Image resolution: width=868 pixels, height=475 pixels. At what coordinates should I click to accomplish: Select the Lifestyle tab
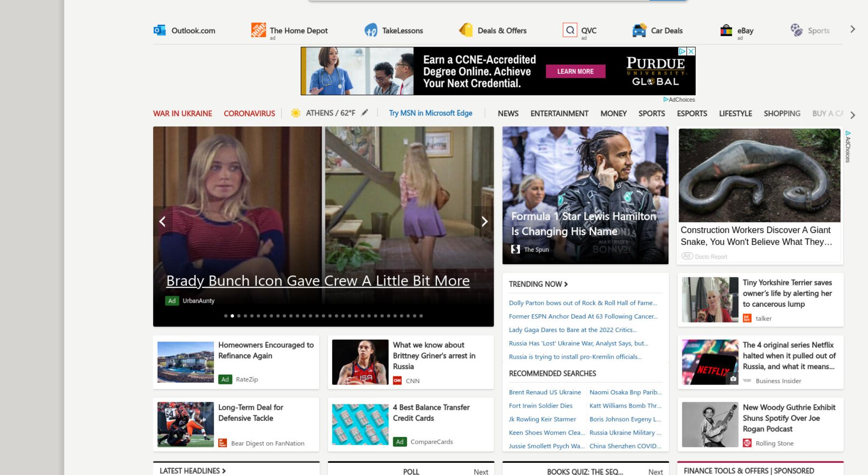point(736,114)
